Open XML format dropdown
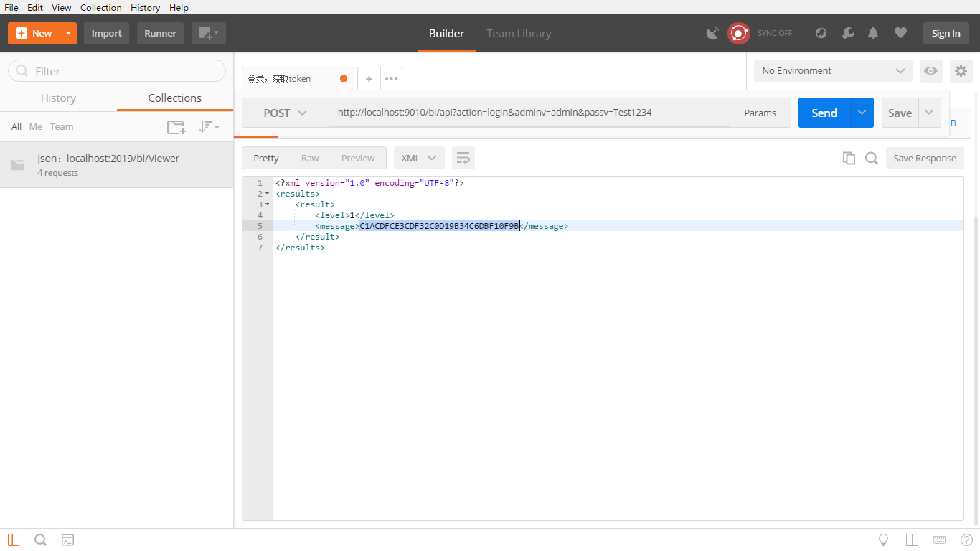 (419, 158)
